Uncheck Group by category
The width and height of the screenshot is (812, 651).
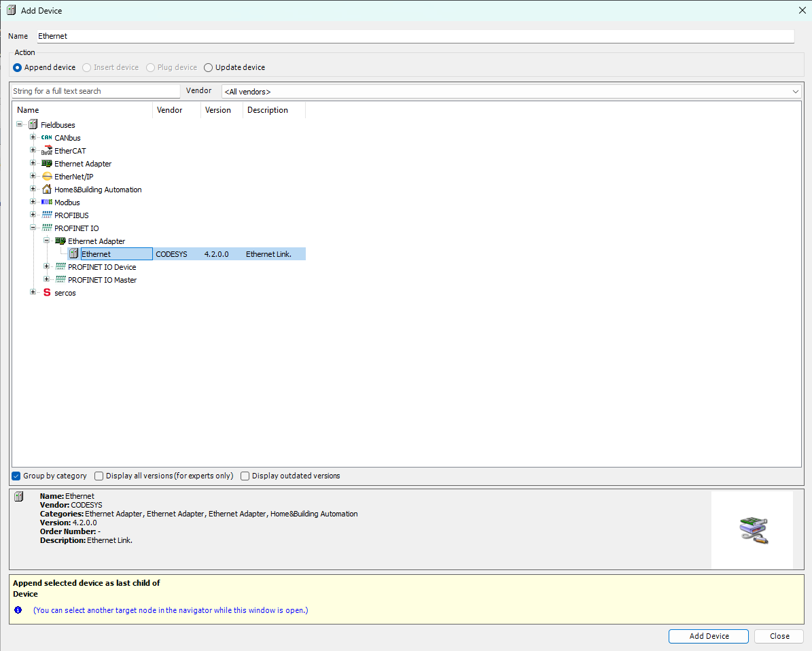pos(16,476)
